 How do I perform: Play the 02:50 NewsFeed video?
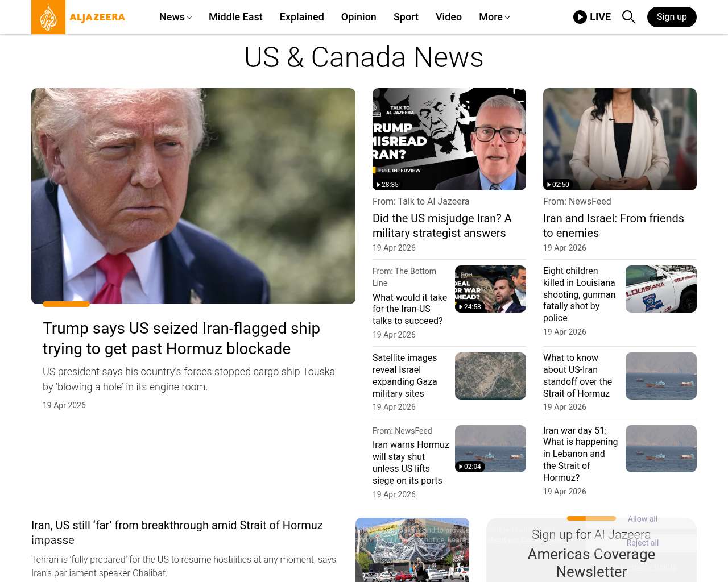(620, 139)
